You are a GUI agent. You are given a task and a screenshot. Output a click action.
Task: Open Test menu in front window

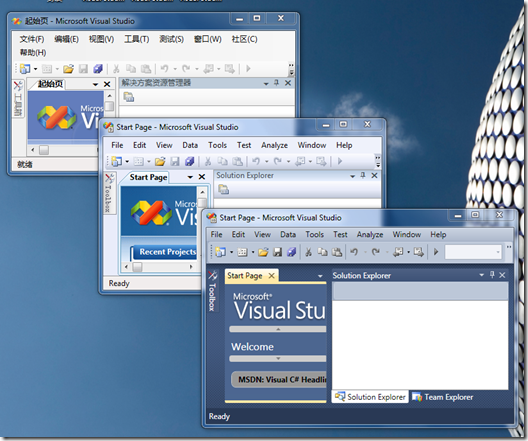click(340, 234)
